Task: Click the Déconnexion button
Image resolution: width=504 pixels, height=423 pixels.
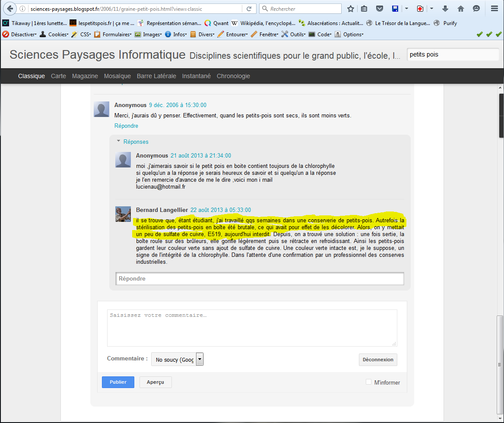Action: pos(377,360)
